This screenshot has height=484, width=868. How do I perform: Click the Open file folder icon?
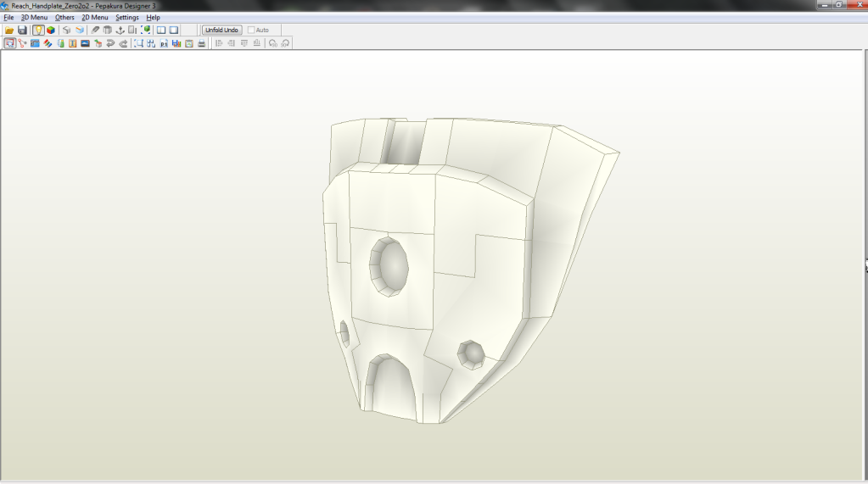(9, 31)
